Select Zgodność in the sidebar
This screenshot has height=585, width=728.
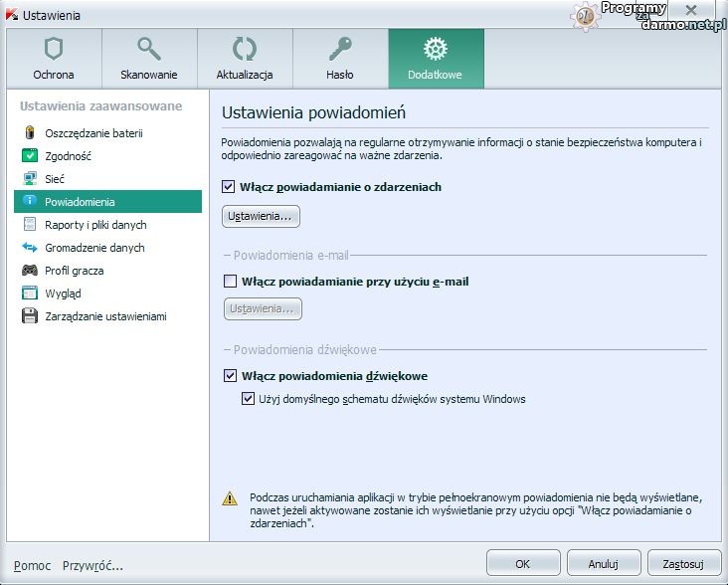tap(107, 156)
